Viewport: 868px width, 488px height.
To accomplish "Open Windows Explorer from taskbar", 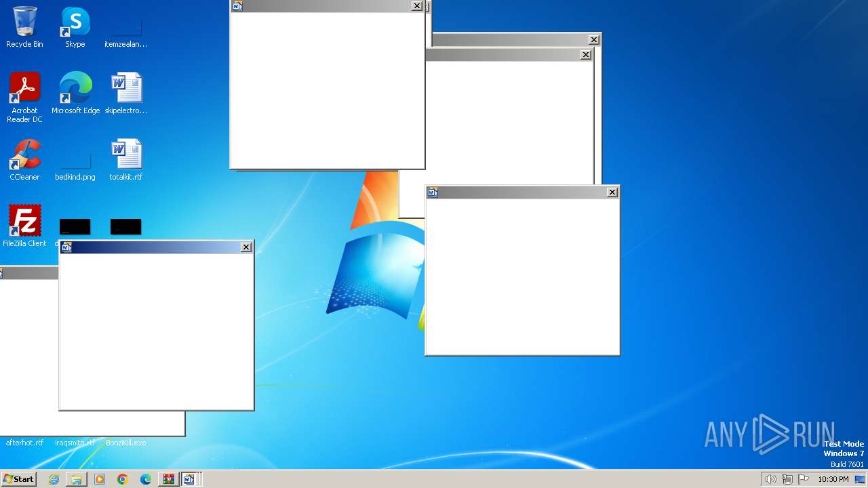I will point(77,479).
